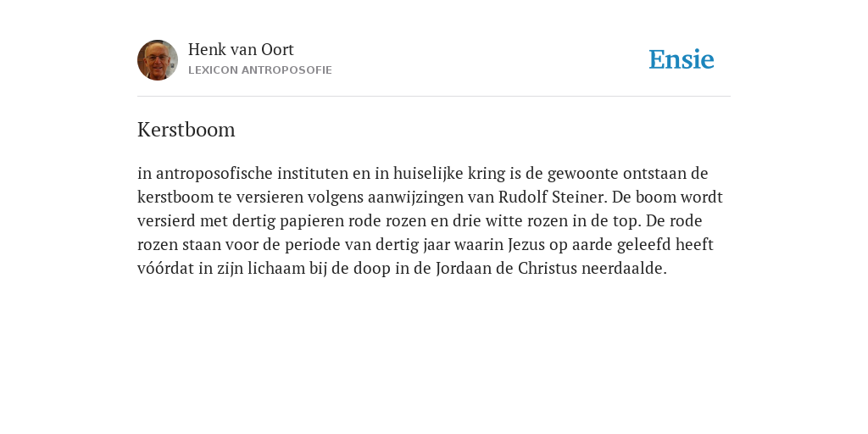The width and height of the screenshot is (868, 434).
Task: Select the Kerstboom heading
Action: click(x=186, y=130)
